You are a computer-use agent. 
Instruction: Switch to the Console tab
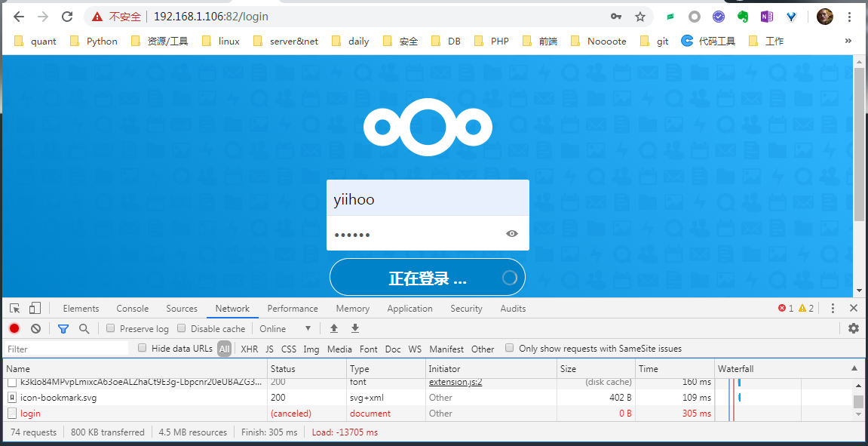[132, 309]
